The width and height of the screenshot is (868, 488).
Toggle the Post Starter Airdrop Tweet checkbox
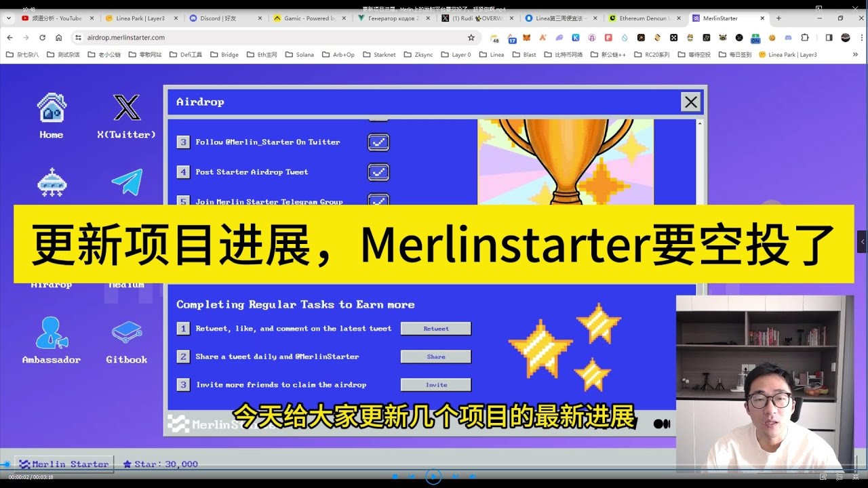click(x=378, y=171)
